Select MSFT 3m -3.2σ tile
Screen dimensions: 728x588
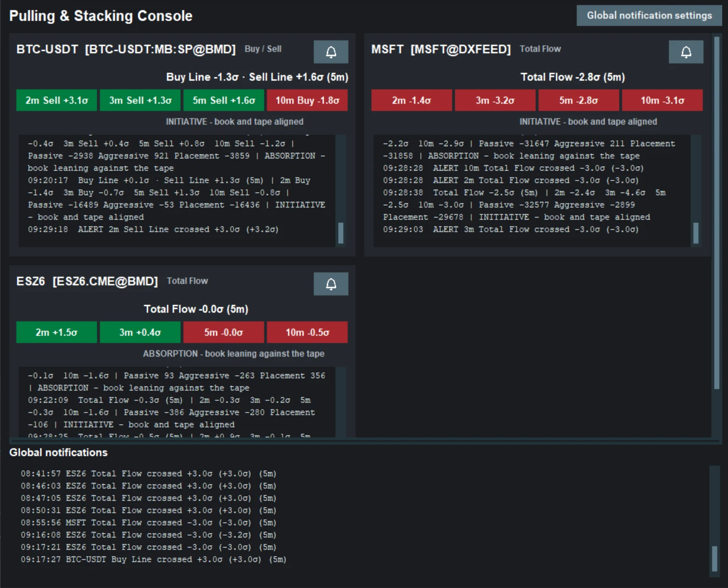point(495,100)
